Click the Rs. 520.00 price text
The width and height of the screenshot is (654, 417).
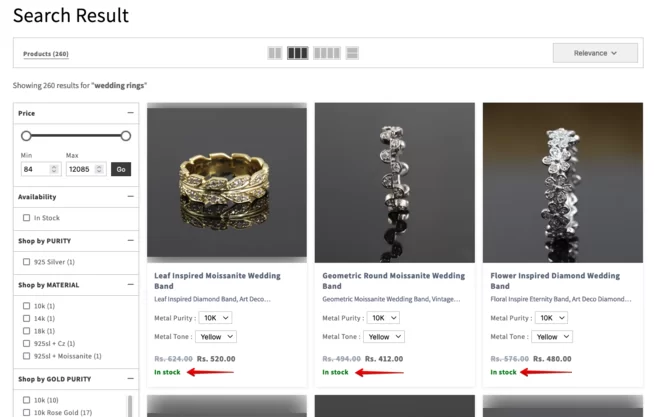point(216,359)
